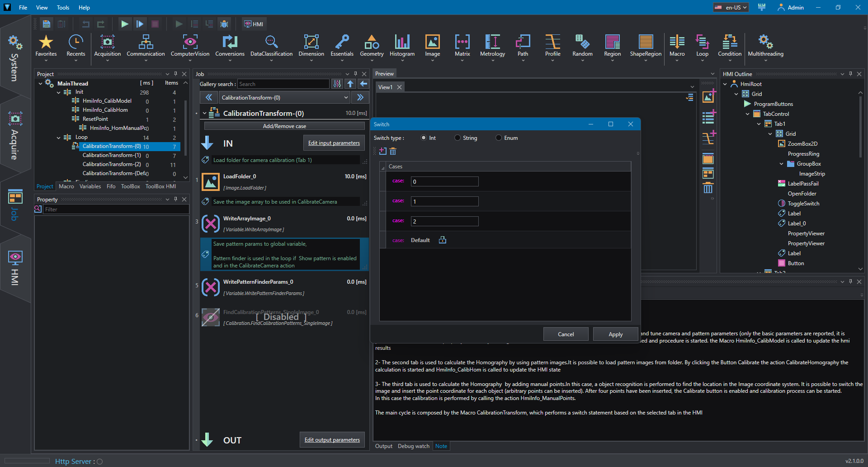Open the Metrology tool category
Image resolution: width=868 pixels, height=467 pixels.
point(492,46)
